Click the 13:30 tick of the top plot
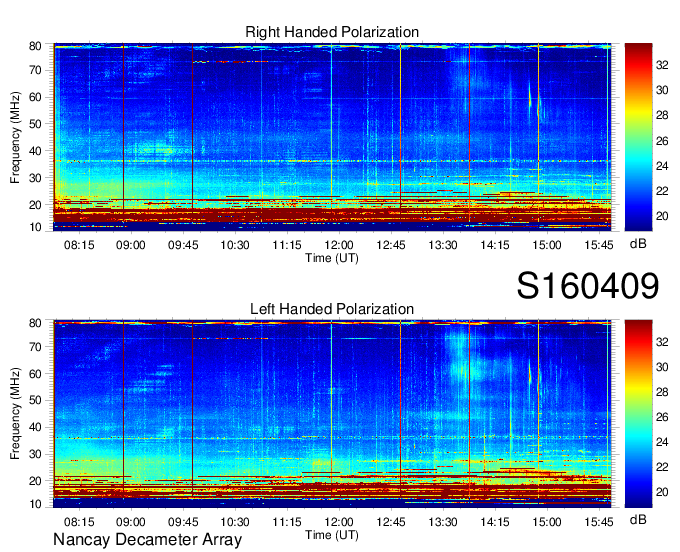The height and width of the screenshot is (552, 680). point(443,245)
